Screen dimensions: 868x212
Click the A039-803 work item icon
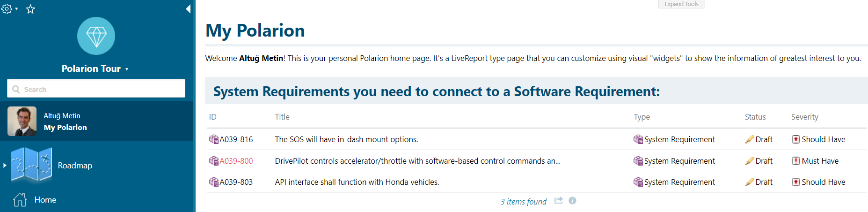click(x=213, y=182)
